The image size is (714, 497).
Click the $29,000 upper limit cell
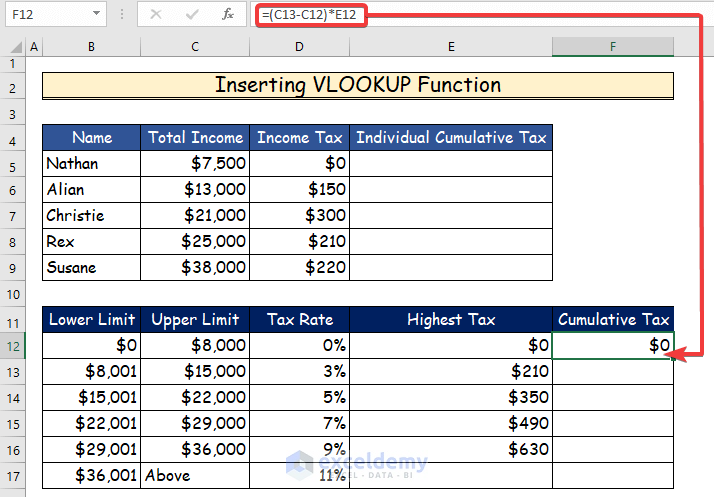[x=195, y=424]
